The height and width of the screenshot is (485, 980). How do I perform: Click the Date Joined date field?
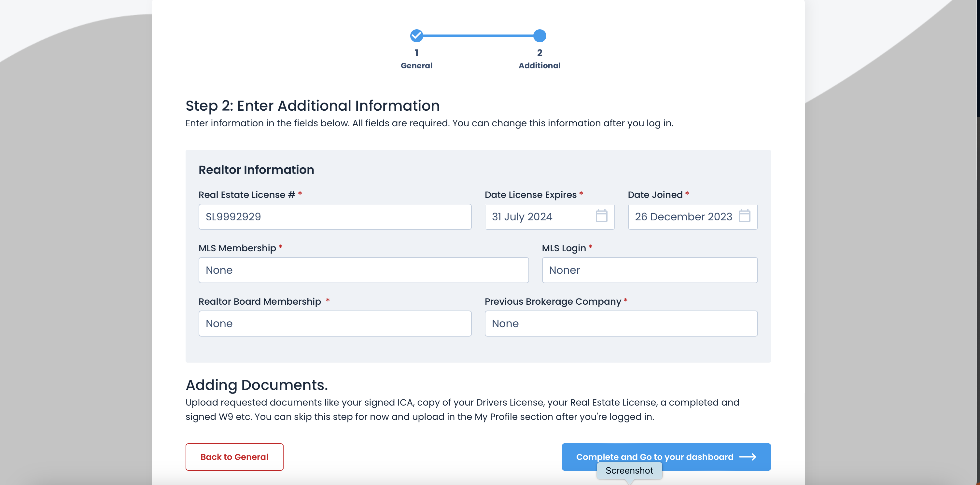[x=693, y=217]
